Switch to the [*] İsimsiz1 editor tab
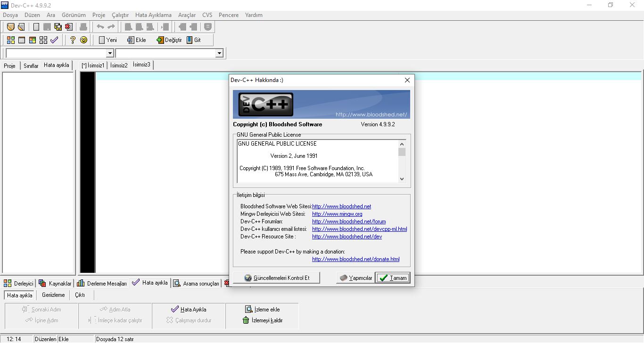Viewport: 644px width, 343px height. [x=93, y=65]
